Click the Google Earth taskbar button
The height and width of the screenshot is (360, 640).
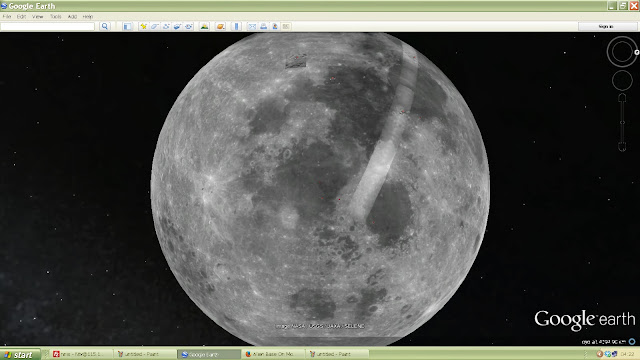208,354
